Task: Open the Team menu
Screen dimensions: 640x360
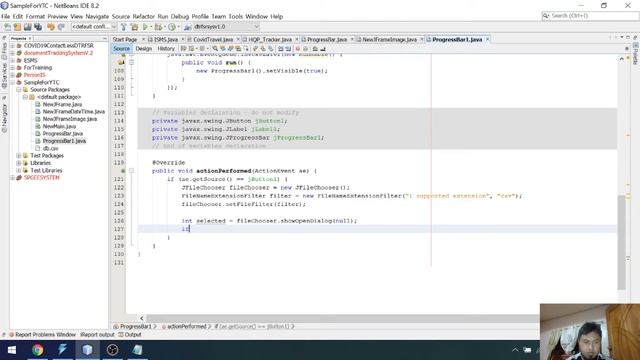Action: pyautogui.click(x=218, y=17)
